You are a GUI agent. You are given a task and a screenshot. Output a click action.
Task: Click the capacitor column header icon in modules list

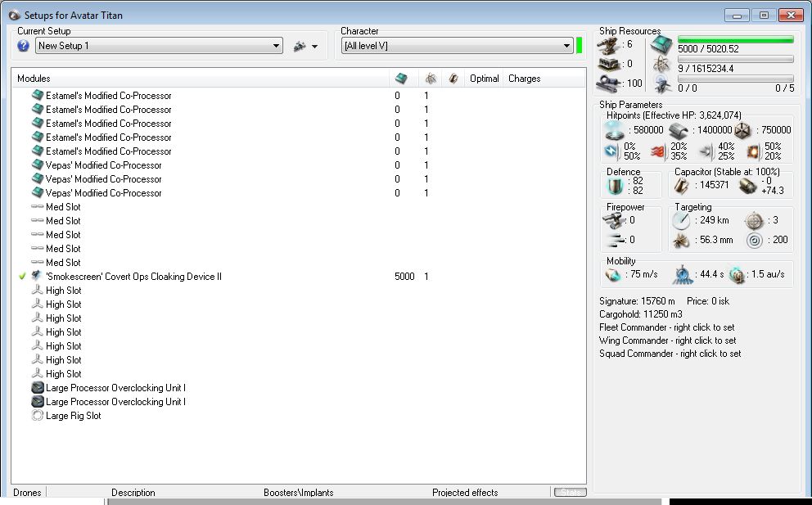pyautogui.click(x=453, y=79)
